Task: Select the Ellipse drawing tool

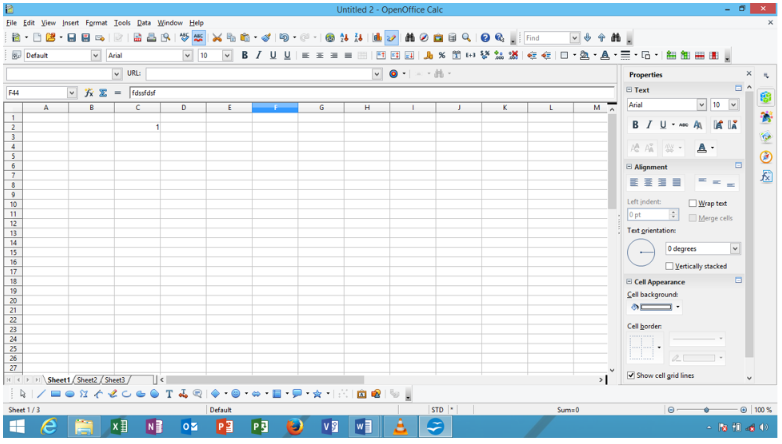Action: pyautogui.click(x=70, y=394)
